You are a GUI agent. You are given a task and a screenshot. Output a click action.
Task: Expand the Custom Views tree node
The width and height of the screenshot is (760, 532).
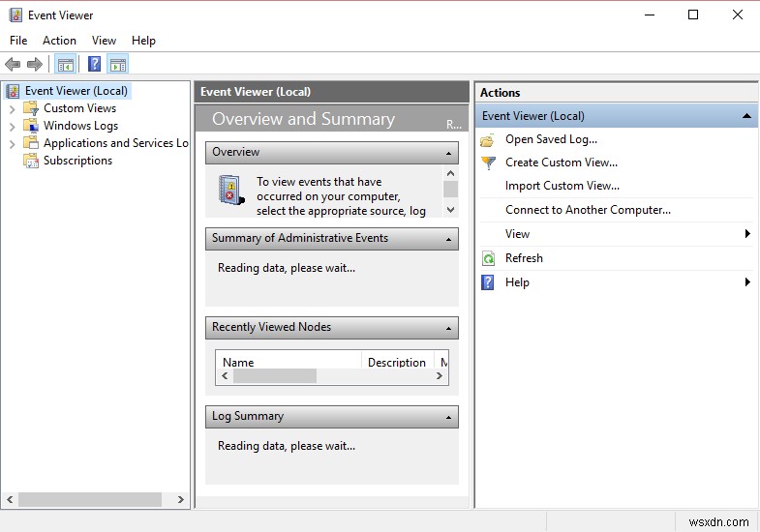[13, 109]
